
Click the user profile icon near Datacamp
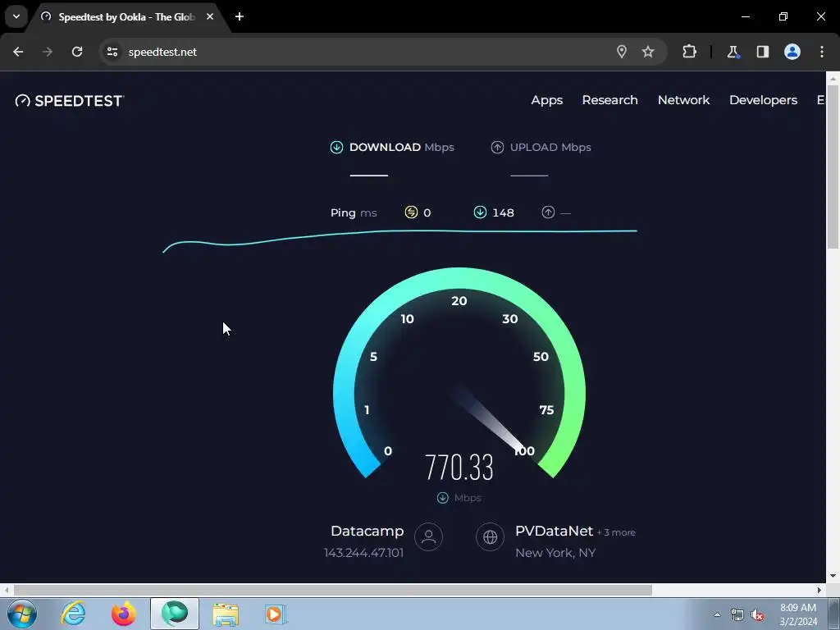tap(428, 536)
